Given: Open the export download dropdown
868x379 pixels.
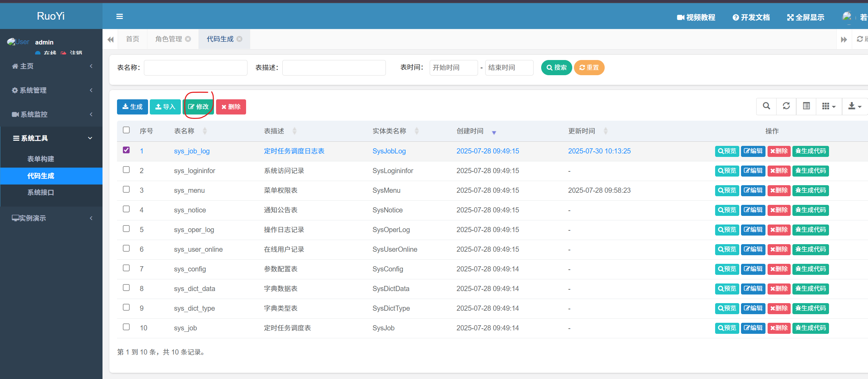Looking at the screenshot, I should click(x=855, y=106).
